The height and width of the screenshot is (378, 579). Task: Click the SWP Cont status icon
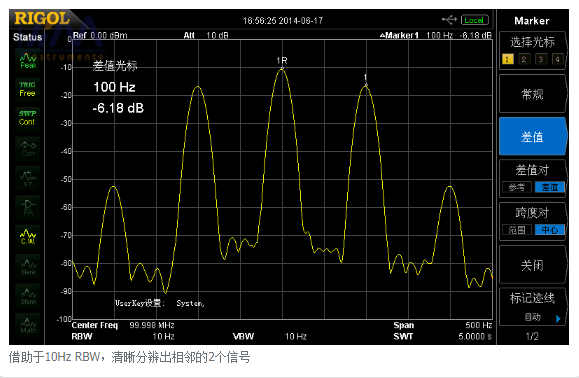click(x=28, y=118)
